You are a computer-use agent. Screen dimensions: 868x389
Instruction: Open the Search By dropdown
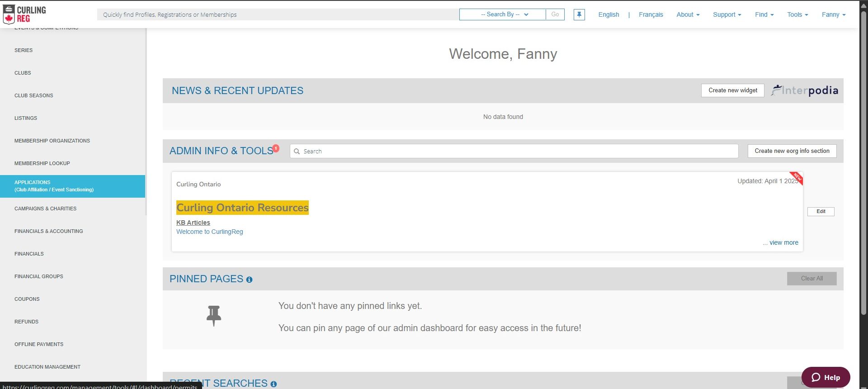point(503,14)
